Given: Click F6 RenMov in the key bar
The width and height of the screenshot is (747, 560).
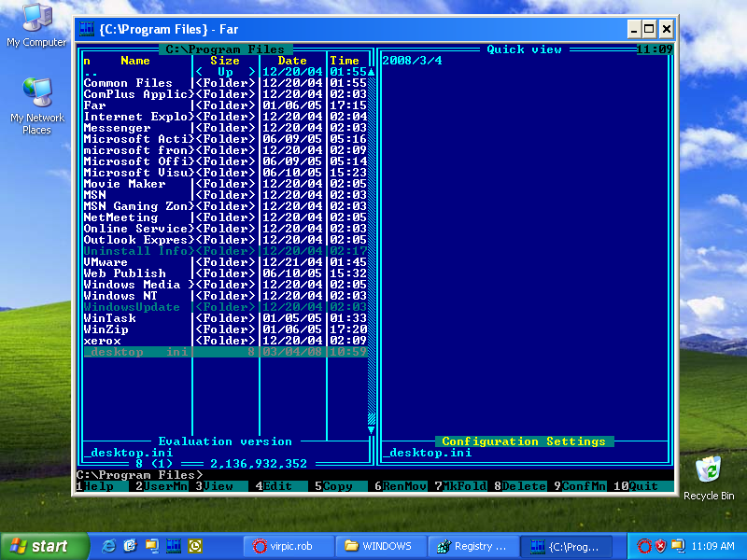Looking at the screenshot, I should click(401, 486).
